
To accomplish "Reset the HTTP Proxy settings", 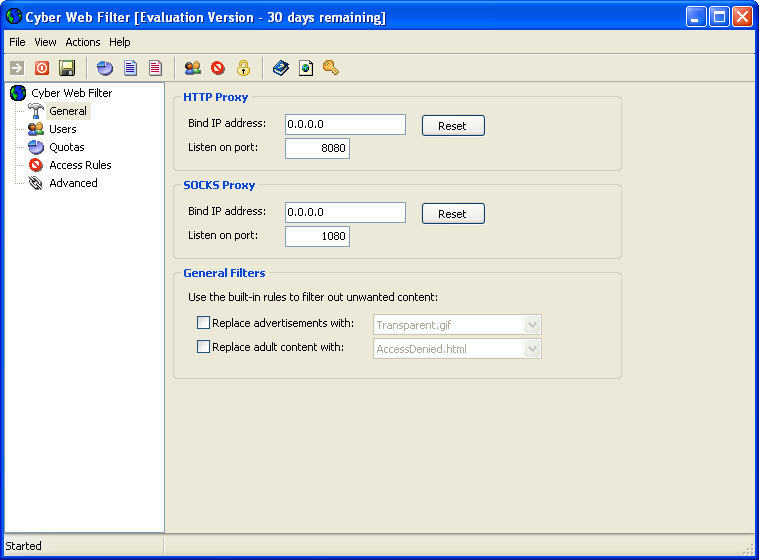I will 453,126.
